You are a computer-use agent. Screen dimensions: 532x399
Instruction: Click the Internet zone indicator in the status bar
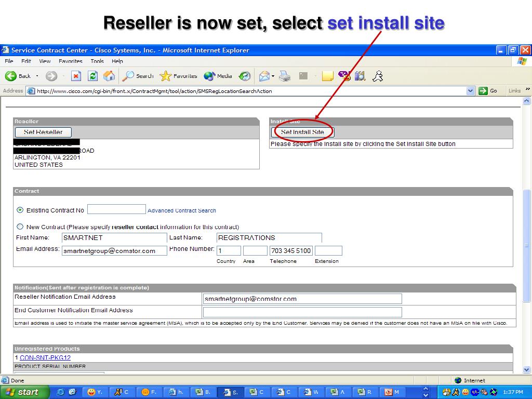pyautogui.click(x=470, y=380)
